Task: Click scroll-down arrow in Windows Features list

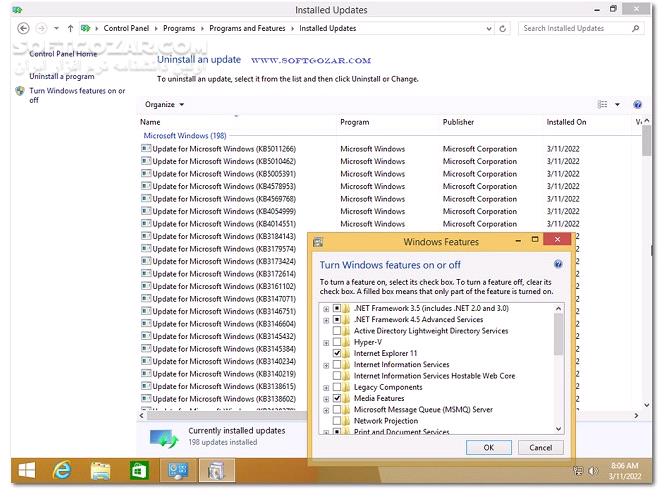Action: [559, 429]
